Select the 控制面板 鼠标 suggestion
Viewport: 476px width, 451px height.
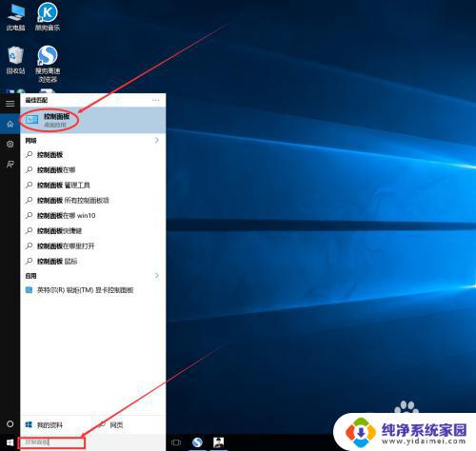[x=93, y=262]
